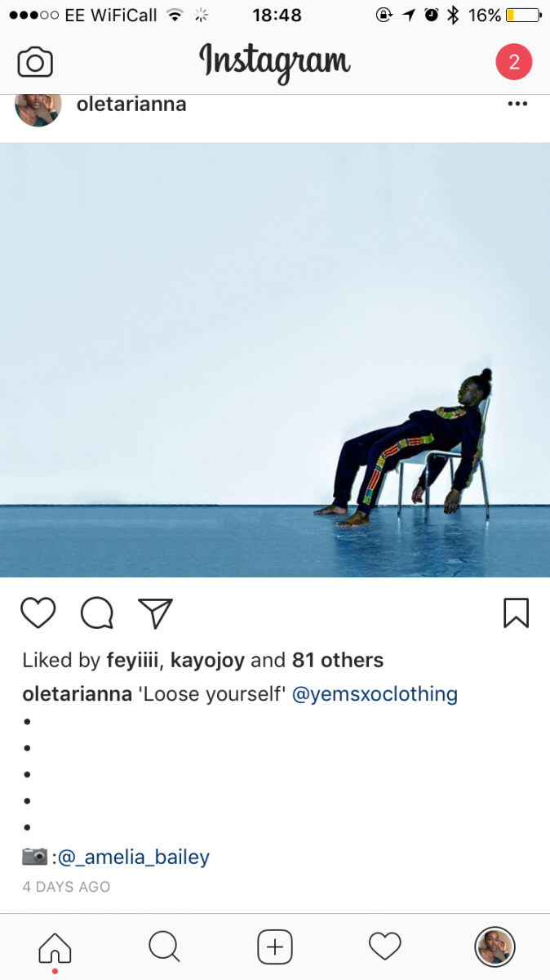550x980 pixels.
Task: Open the three-dot post options menu
Action: click(x=517, y=105)
